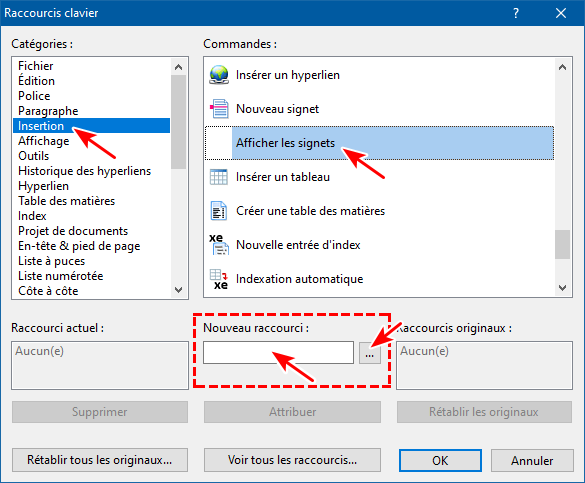Confirm with the OK button
The width and height of the screenshot is (585, 483).
[x=440, y=461]
